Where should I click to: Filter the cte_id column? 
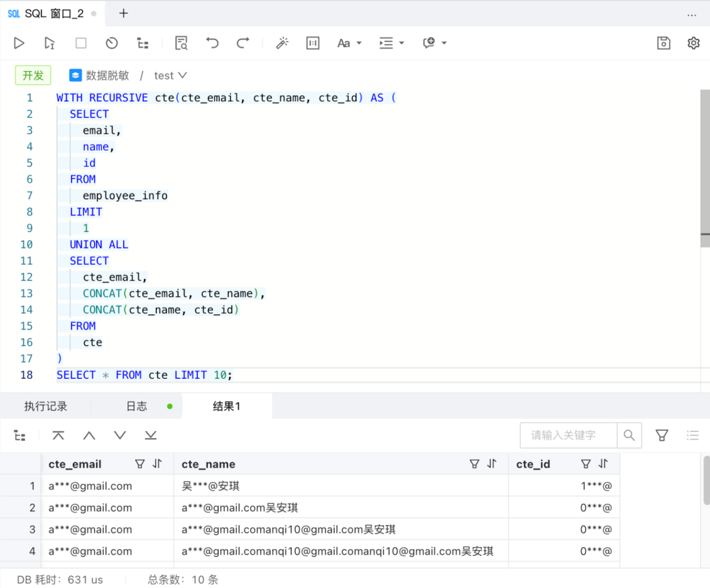[x=586, y=464]
